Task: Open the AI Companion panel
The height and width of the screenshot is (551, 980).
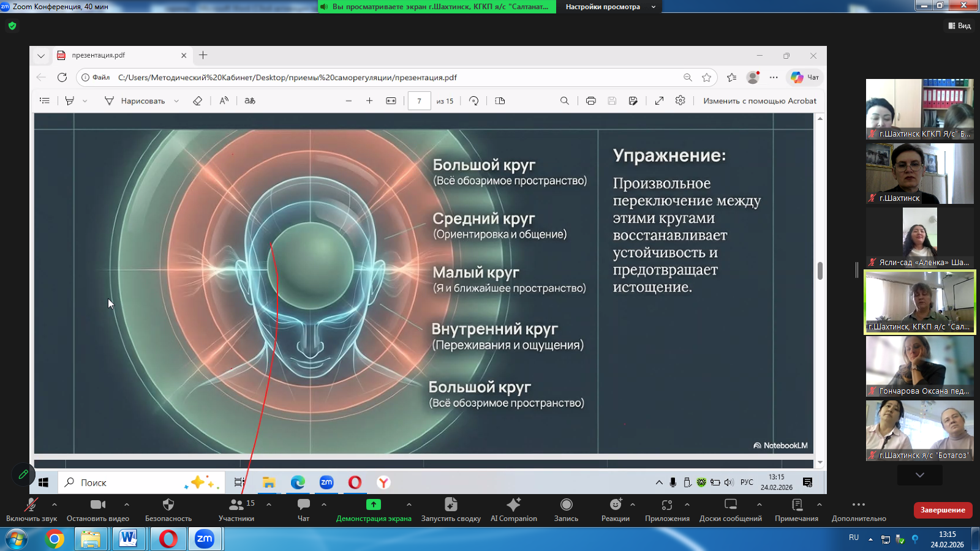Action: (513, 505)
